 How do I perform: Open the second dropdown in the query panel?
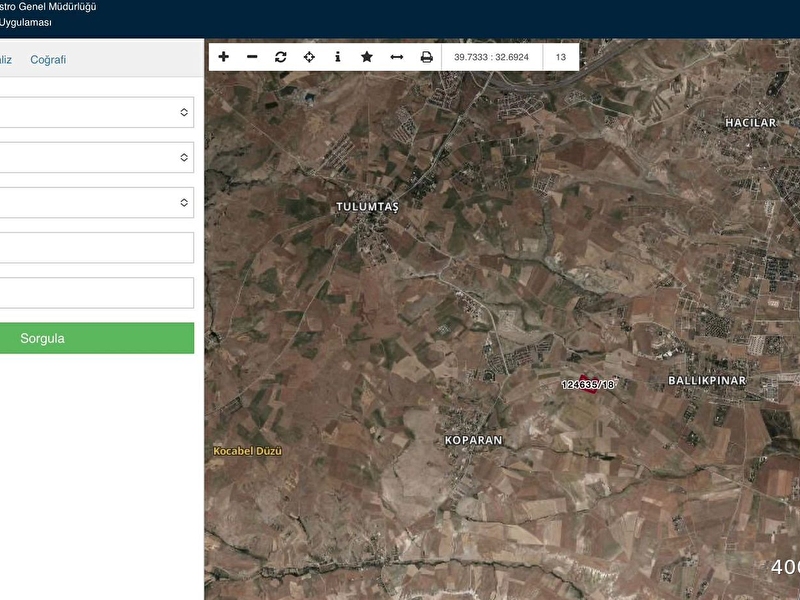(x=96, y=157)
